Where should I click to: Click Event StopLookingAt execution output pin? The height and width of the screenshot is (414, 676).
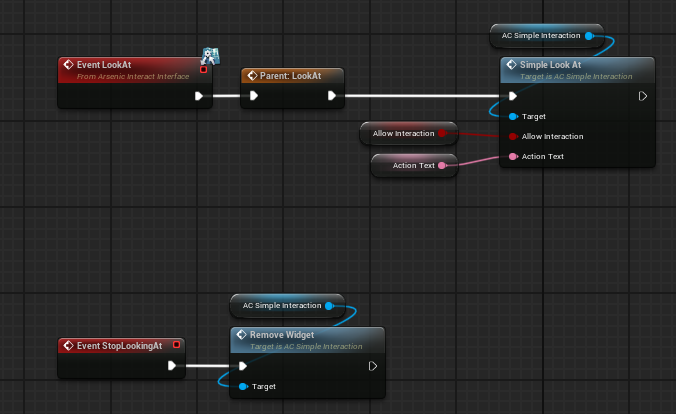click(x=172, y=366)
